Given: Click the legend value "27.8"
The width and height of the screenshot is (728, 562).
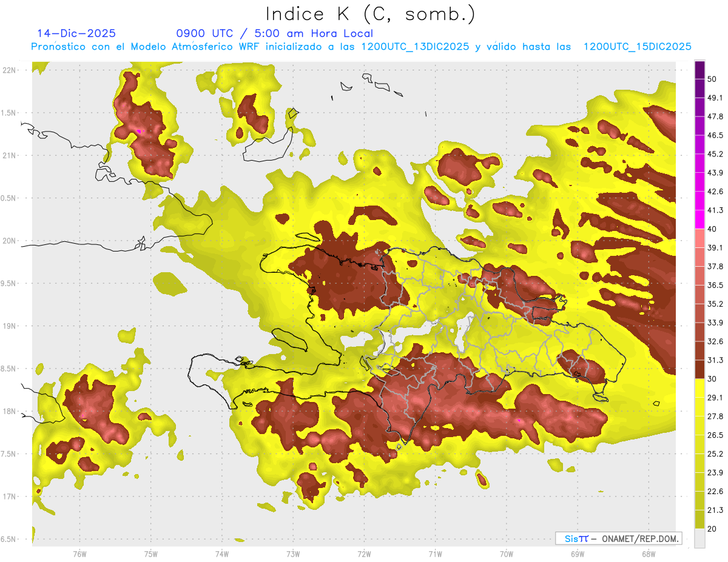Looking at the screenshot, I should coord(716,416).
